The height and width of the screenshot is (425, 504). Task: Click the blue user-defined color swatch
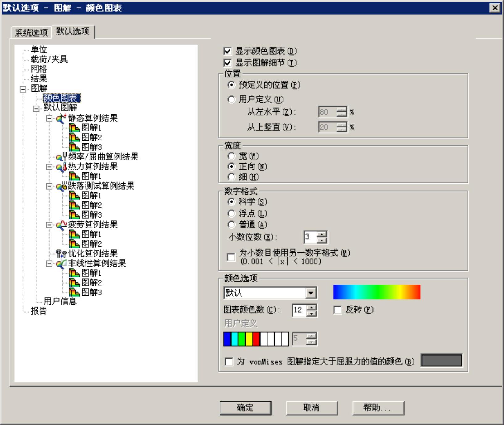click(227, 339)
